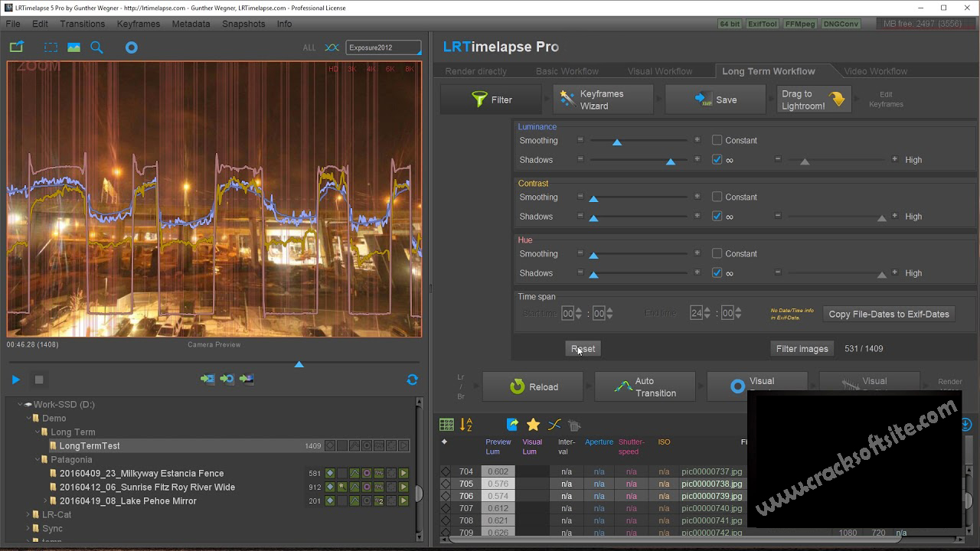Click the green-arrow blue-circle icon

coord(227,378)
